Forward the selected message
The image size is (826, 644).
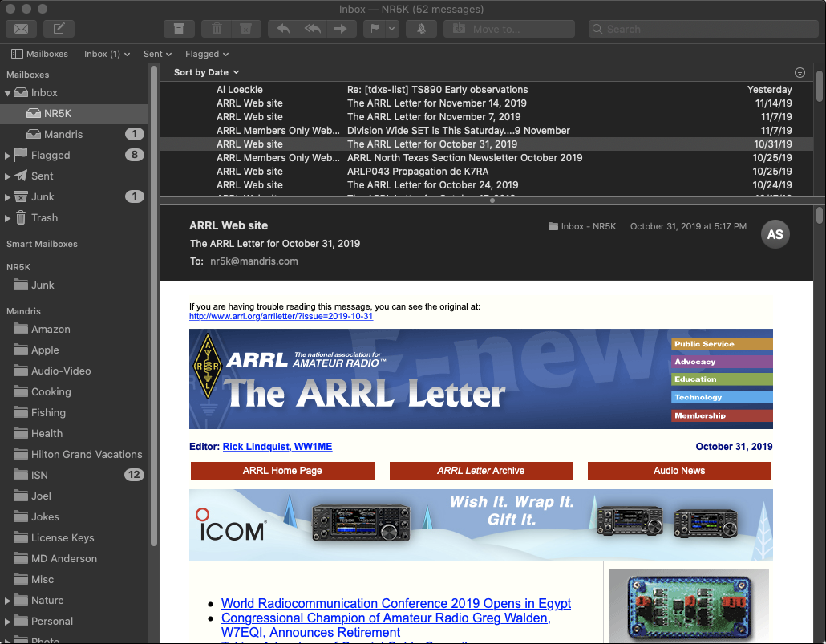(342, 29)
